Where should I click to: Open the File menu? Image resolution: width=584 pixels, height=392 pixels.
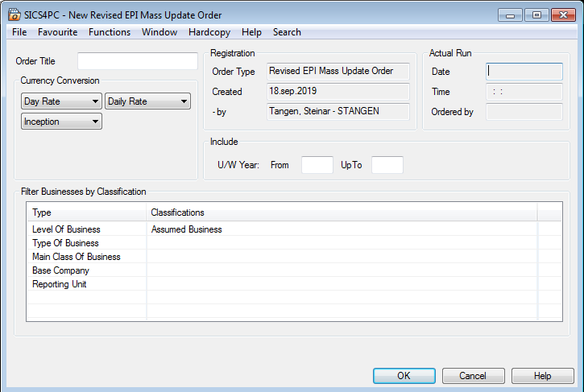(19, 32)
